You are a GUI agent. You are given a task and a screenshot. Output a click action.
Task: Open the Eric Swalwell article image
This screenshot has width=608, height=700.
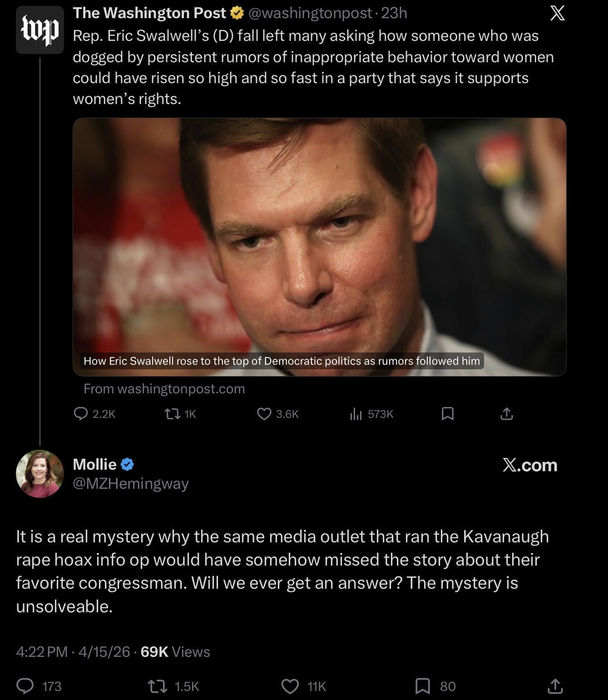319,236
